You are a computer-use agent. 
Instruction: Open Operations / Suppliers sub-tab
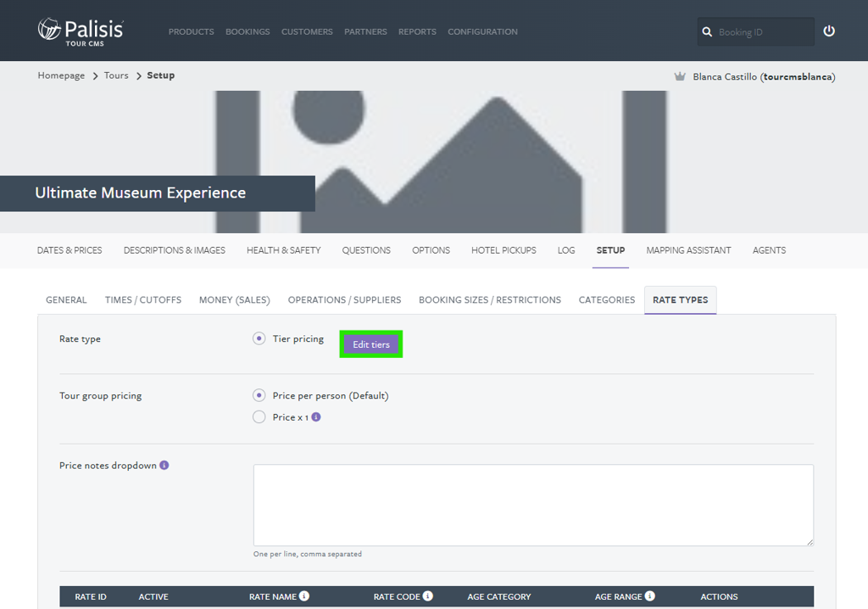pos(344,299)
